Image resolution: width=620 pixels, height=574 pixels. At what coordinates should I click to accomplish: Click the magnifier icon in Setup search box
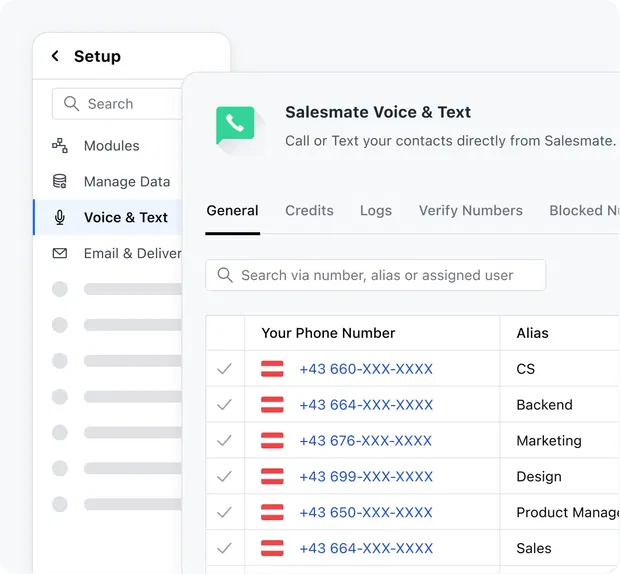point(72,104)
